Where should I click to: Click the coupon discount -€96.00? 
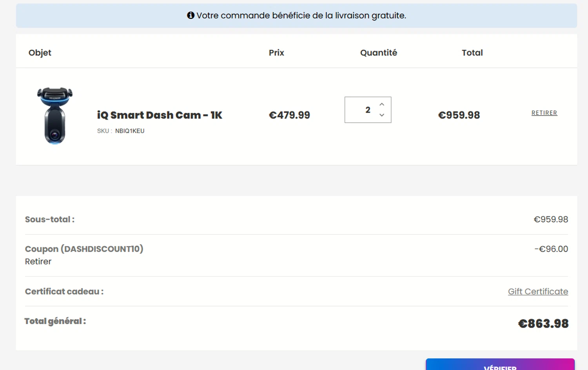pyautogui.click(x=551, y=249)
